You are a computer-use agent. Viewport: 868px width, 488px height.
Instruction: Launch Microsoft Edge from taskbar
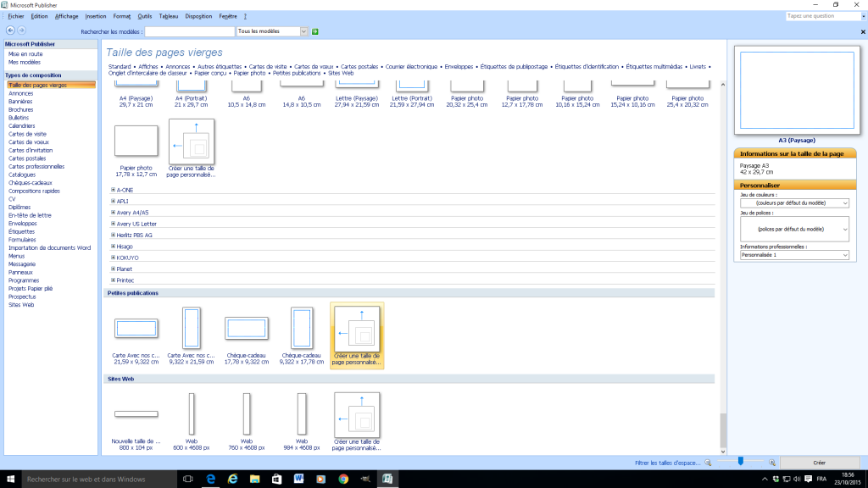(x=210, y=480)
